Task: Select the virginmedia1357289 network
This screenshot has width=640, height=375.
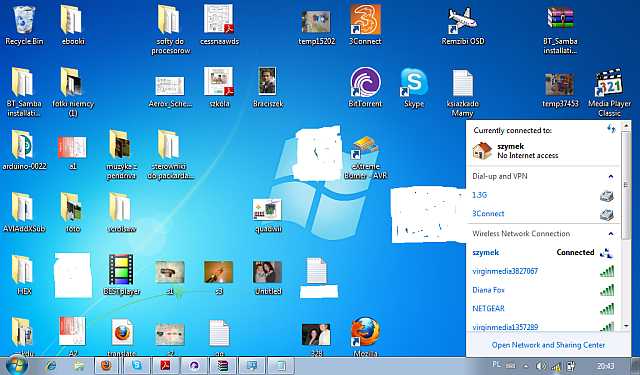Action: pyautogui.click(x=543, y=327)
